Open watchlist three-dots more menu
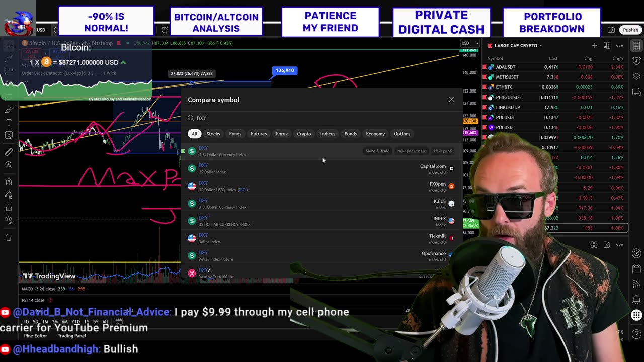The width and height of the screenshot is (644, 362). point(620,46)
